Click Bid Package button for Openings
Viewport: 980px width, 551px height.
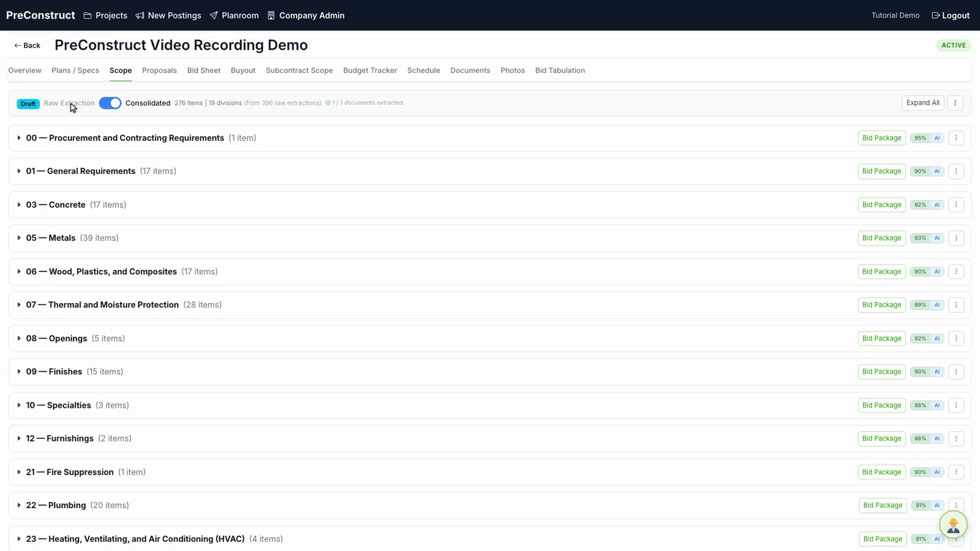pyautogui.click(x=881, y=339)
